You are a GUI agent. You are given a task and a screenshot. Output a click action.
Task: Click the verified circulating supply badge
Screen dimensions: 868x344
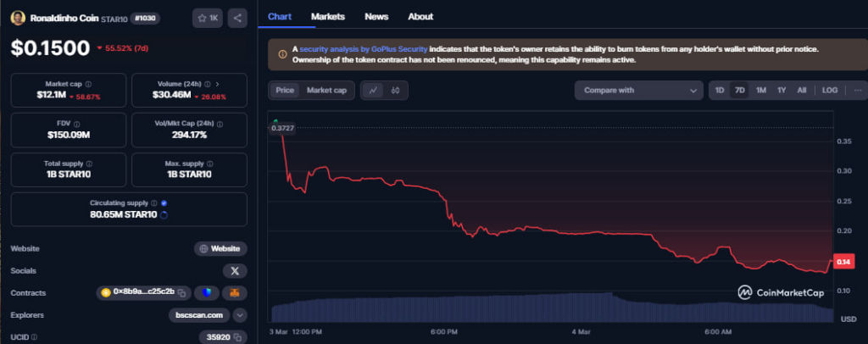tap(164, 203)
